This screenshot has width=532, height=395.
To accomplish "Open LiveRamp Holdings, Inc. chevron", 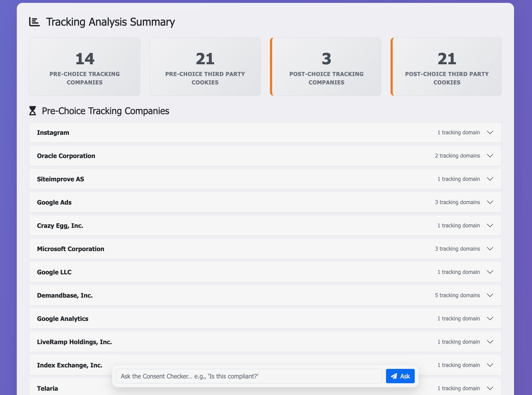I will (490, 342).
